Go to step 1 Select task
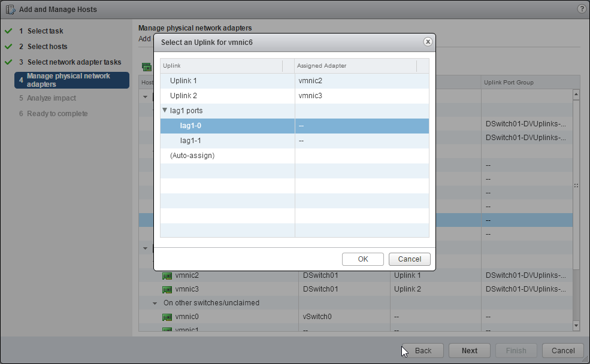The width and height of the screenshot is (590, 364). [x=45, y=31]
